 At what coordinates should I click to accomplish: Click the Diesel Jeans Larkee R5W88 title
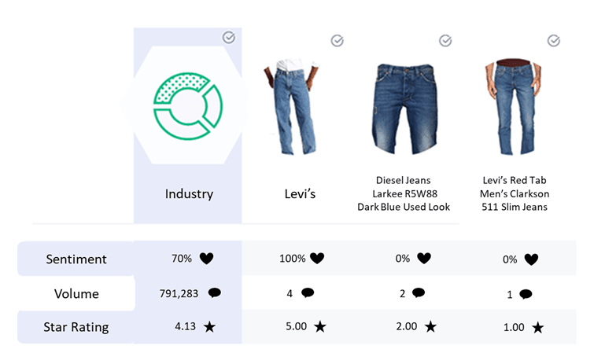(404, 193)
